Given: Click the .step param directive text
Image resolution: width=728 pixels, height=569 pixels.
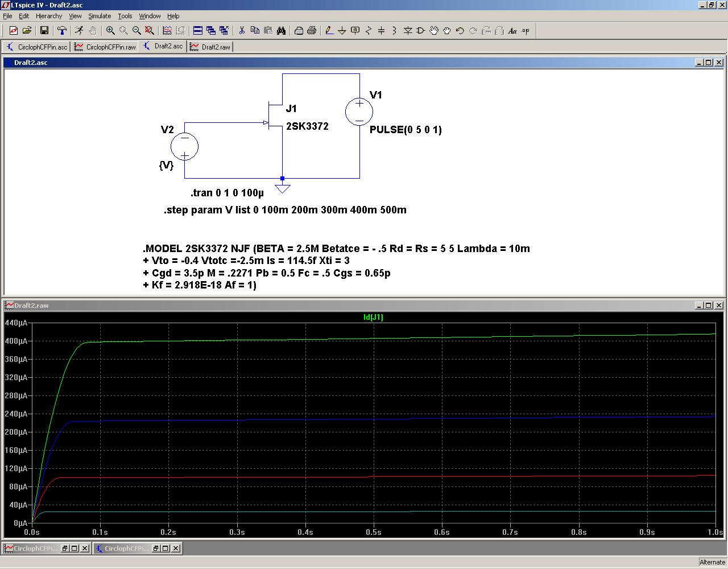Looking at the screenshot, I should tap(285, 210).
